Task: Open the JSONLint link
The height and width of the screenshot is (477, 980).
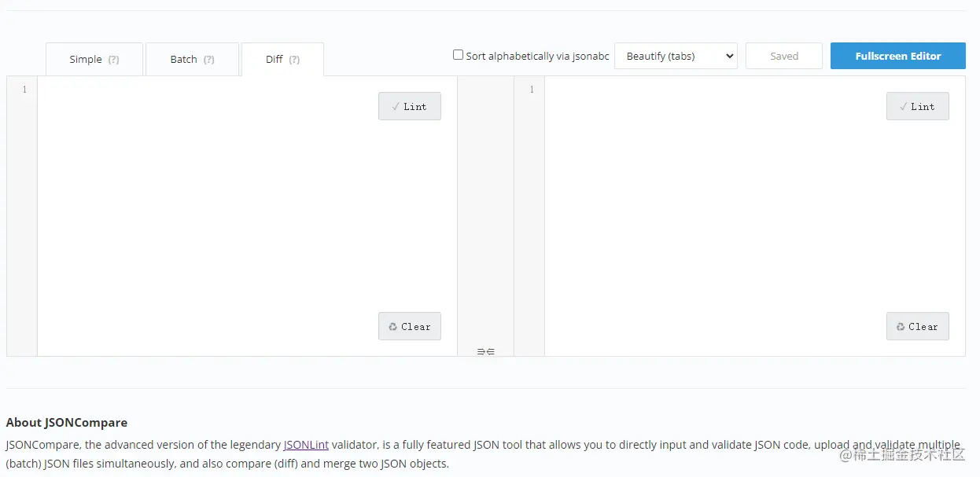Action: click(306, 445)
